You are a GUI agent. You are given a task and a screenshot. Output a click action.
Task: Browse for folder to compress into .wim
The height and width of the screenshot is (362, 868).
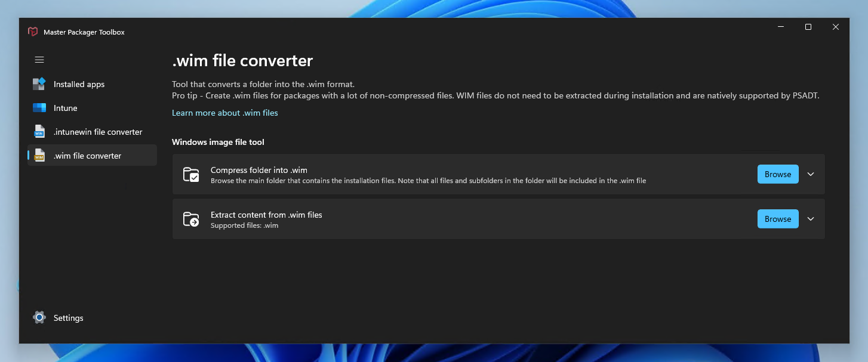point(778,174)
